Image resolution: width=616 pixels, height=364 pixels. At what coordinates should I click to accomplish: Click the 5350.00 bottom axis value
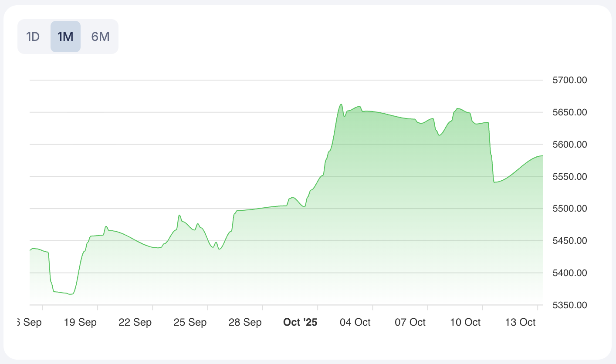[x=569, y=305]
